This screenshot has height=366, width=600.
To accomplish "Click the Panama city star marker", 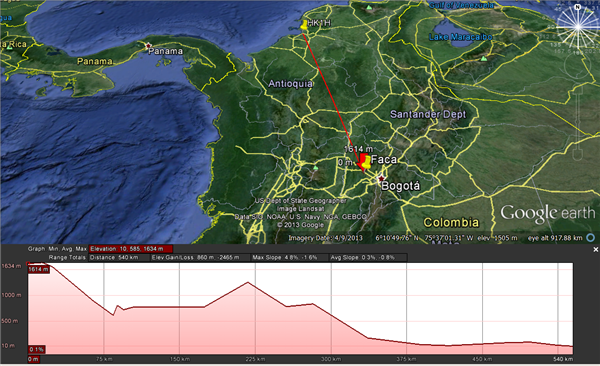I will [148, 46].
